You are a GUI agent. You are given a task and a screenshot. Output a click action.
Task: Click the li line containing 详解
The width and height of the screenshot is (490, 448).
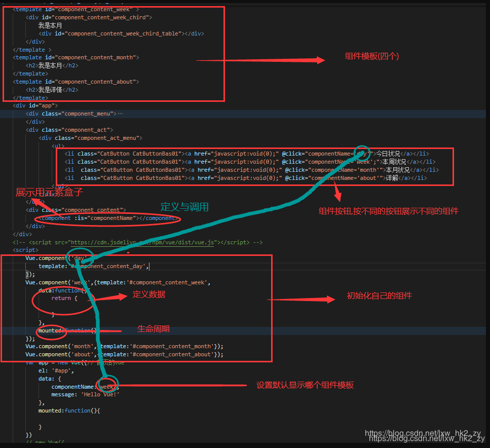pyautogui.click(x=246, y=178)
